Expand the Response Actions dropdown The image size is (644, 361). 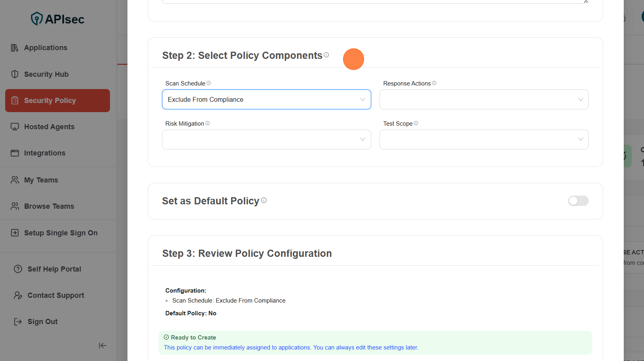point(484,99)
